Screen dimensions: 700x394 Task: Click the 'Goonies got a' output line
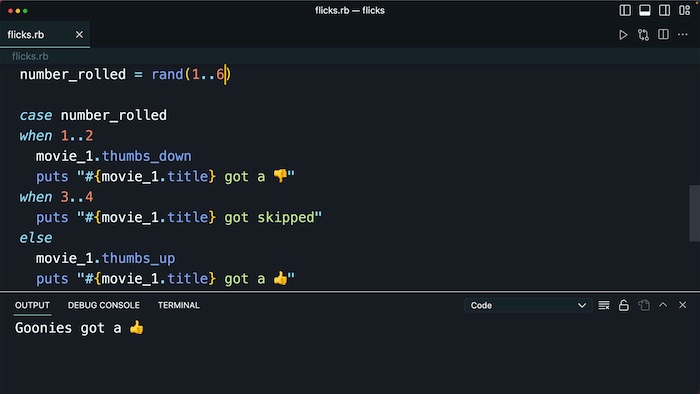pyautogui.click(x=79, y=328)
